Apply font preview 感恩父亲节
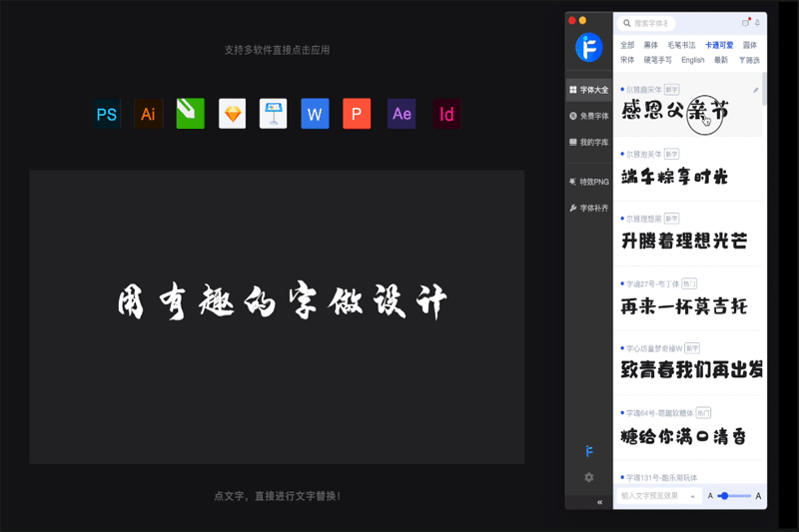 (x=675, y=111)
